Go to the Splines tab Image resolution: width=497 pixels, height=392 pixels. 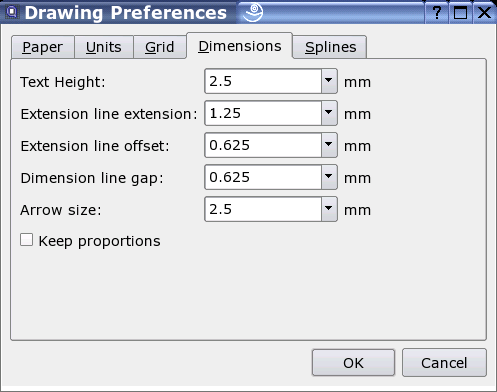(x=330, y=47)
